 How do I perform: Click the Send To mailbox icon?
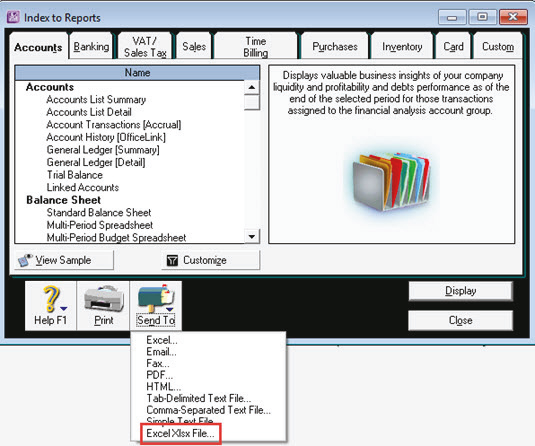[x=156, y=298]
